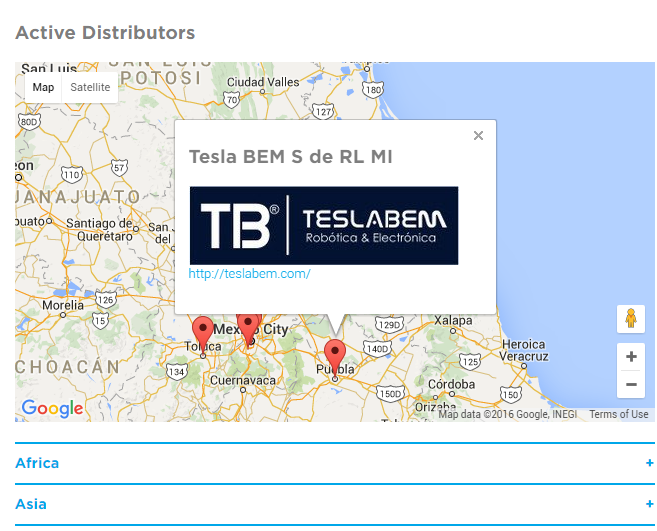Zoom out on the map
657x531 pixels.
coord(631,384)
